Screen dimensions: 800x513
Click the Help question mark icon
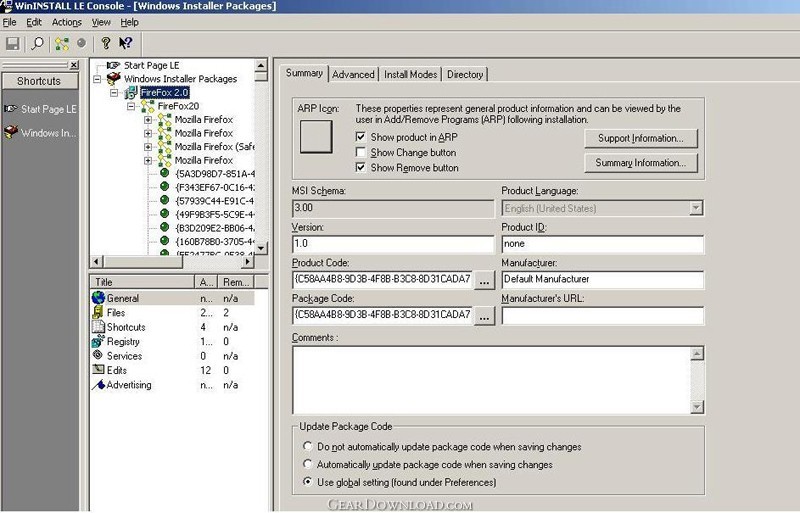coord(106,43)
